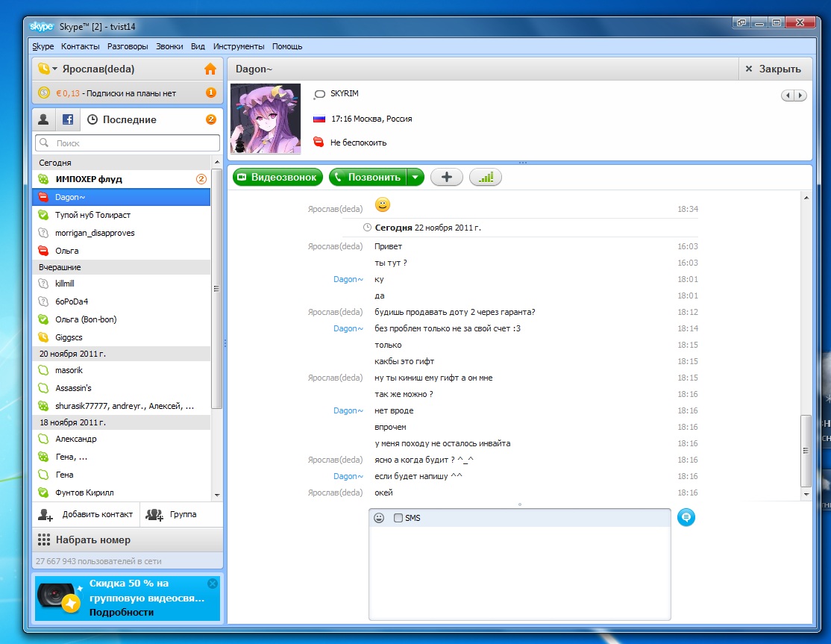Open the Контакты menu
Viewport: 831px width, 644px height.
tap(80, 47)
